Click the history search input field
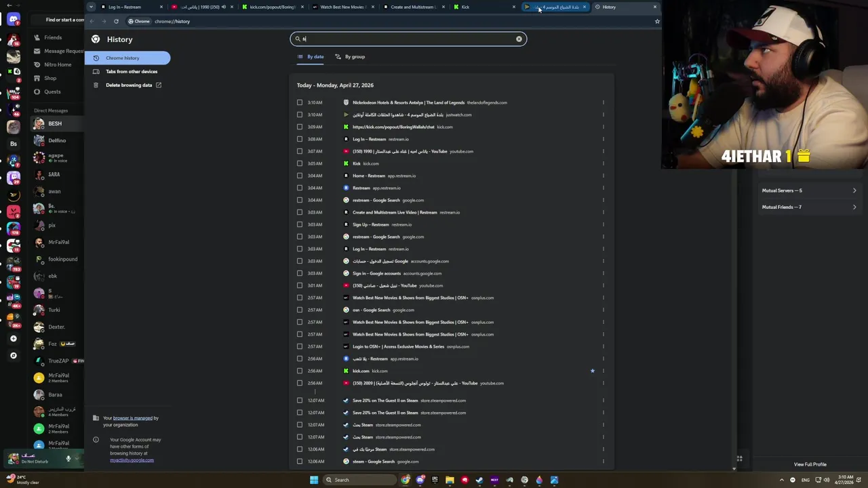 [x=408, y=39]
